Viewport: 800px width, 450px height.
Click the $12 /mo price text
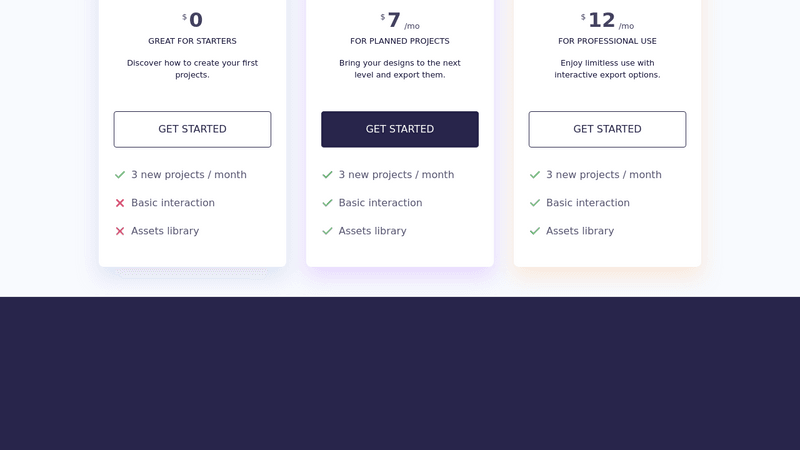coord(607,21)
